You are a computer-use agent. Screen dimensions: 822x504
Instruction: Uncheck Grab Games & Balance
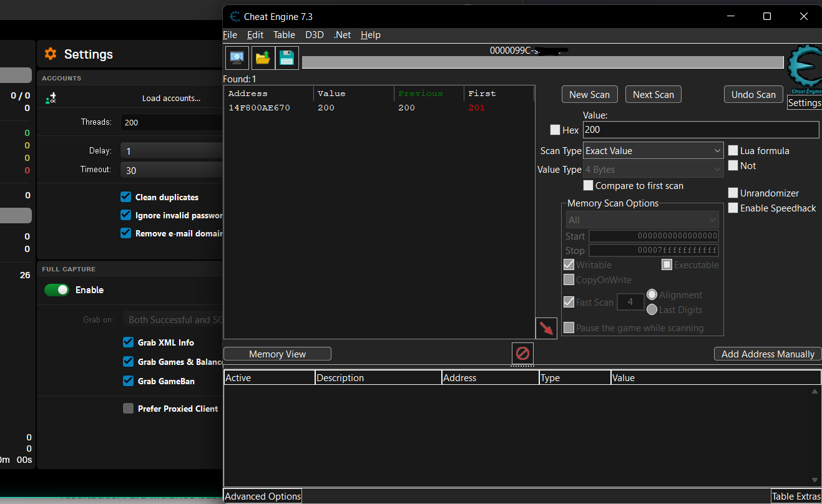click(x=128, y=362)
